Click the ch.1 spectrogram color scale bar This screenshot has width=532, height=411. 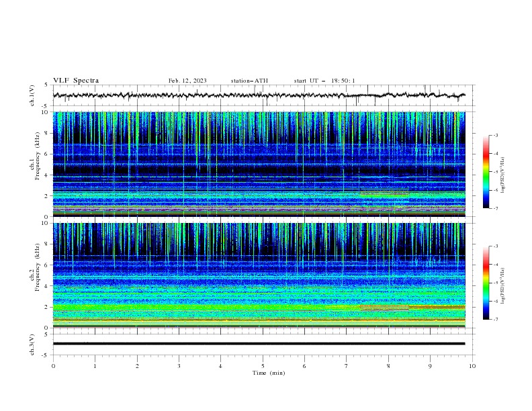(486, 172)
